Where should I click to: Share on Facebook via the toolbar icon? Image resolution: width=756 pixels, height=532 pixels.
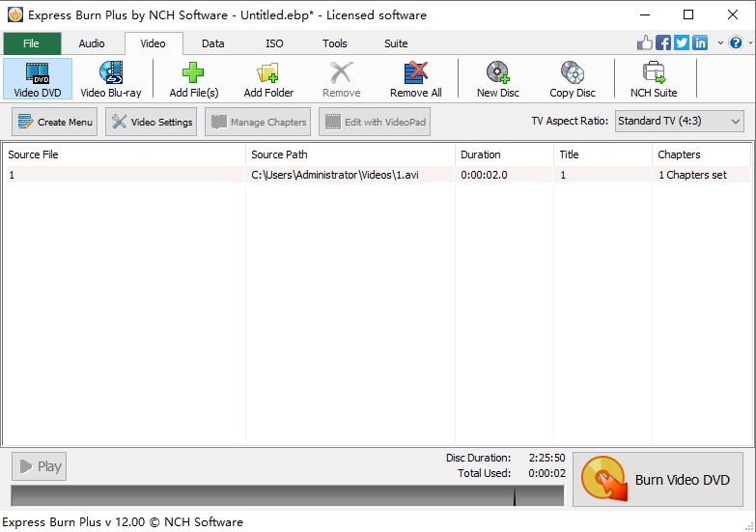(x=663, y=42)
